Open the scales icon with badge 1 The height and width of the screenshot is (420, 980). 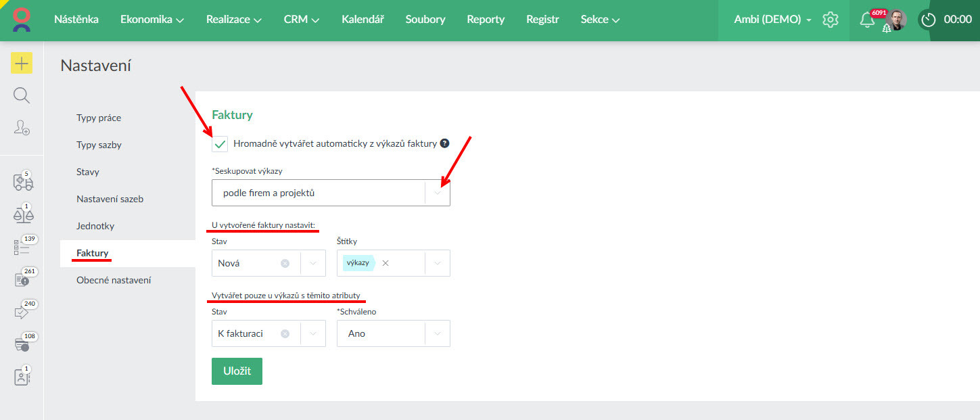tap(22, 215)
